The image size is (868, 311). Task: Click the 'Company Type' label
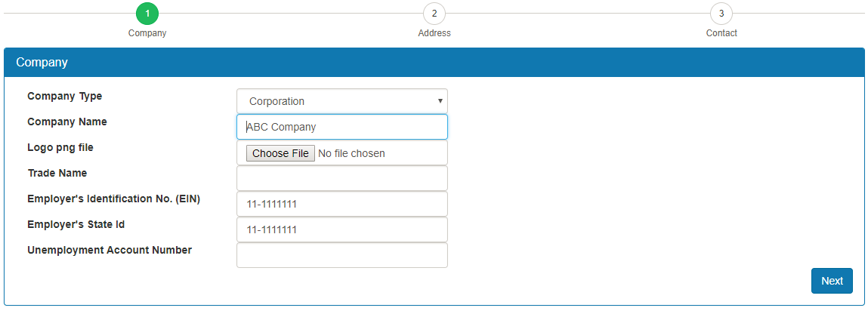[65, 97]
